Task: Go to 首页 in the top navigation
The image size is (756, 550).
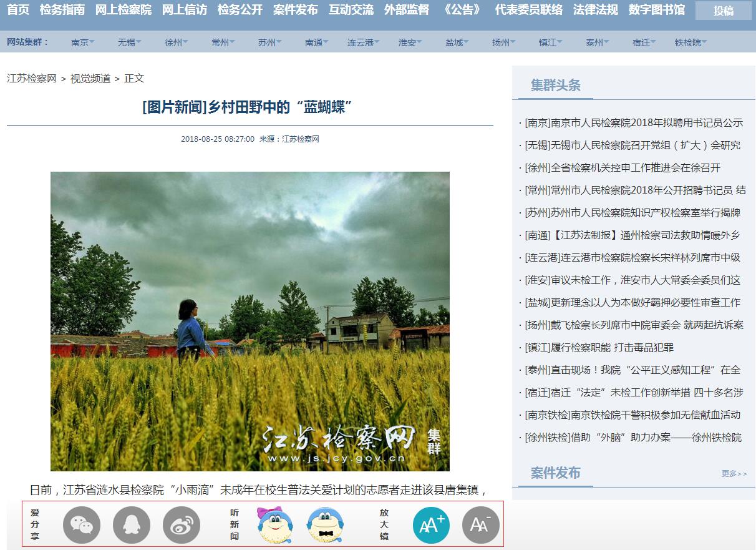Action: point(18,10)
